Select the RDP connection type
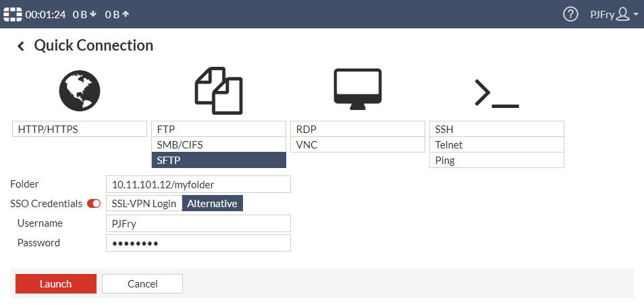644x305 pixels. (x=358, y=129)
